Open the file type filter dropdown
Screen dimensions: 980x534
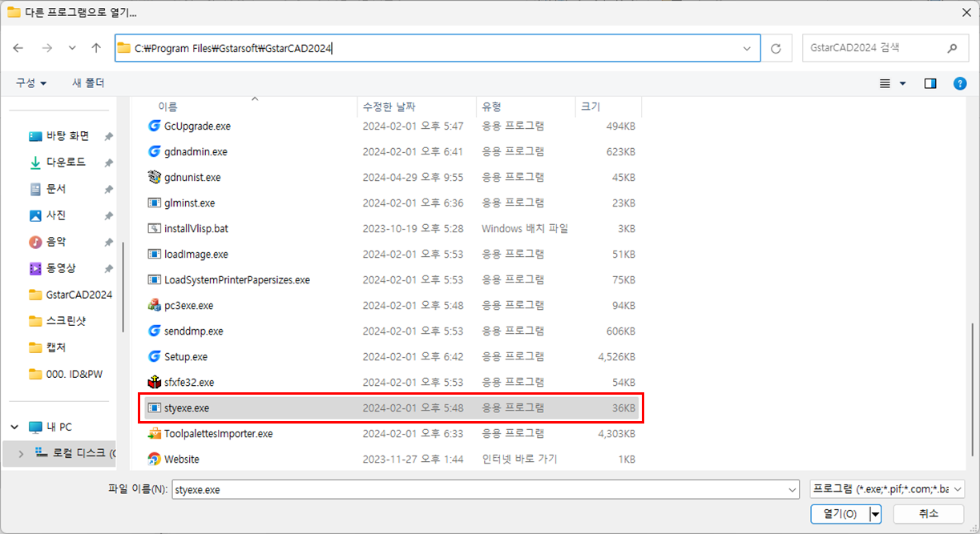click(958, 489)
